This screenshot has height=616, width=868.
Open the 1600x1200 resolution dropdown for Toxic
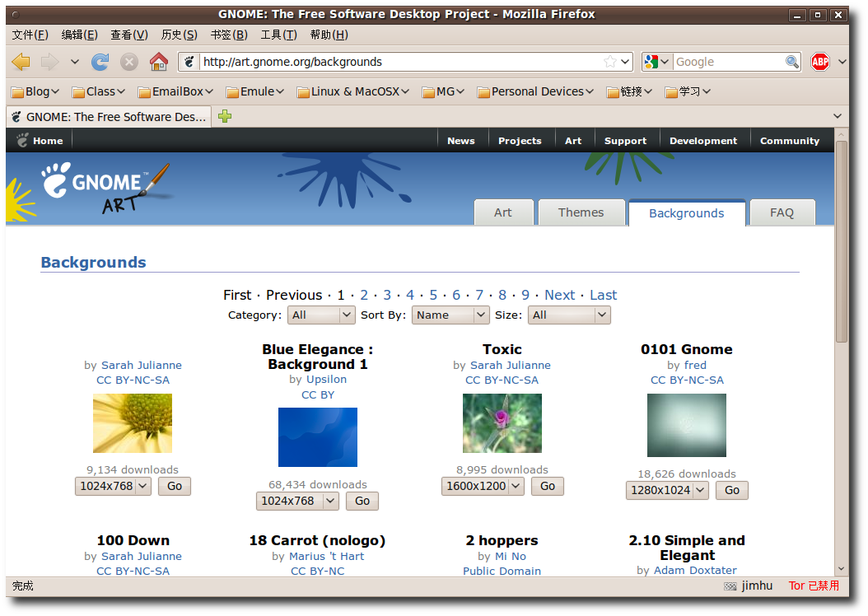tap(483, 486)
